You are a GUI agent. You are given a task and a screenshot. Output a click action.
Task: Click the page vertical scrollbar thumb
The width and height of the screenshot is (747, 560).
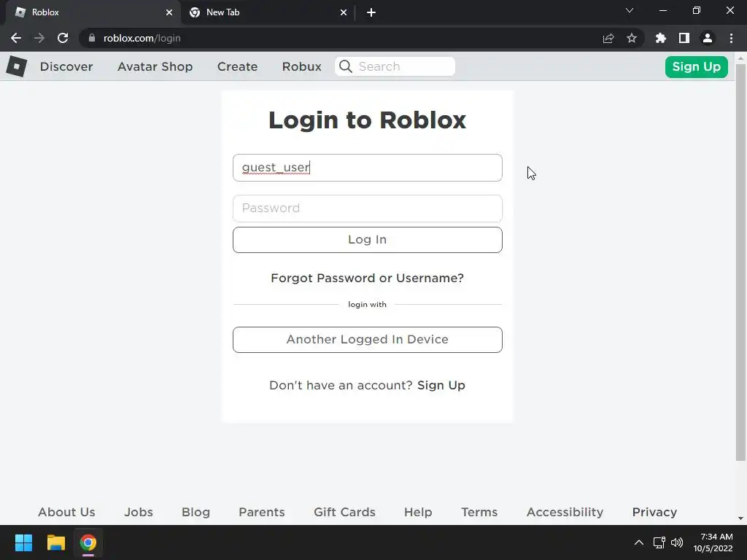pyautogui.click(x=740, y=262)
